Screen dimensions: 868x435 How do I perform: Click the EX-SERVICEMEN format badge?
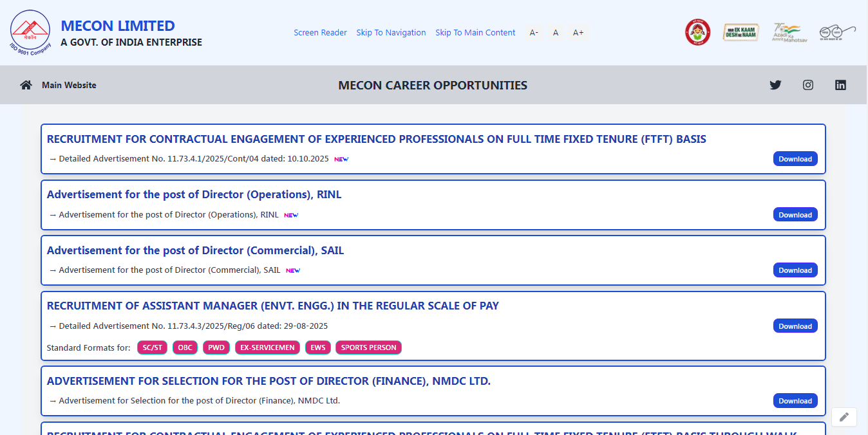pyautogui.click(x=267, y=347)
